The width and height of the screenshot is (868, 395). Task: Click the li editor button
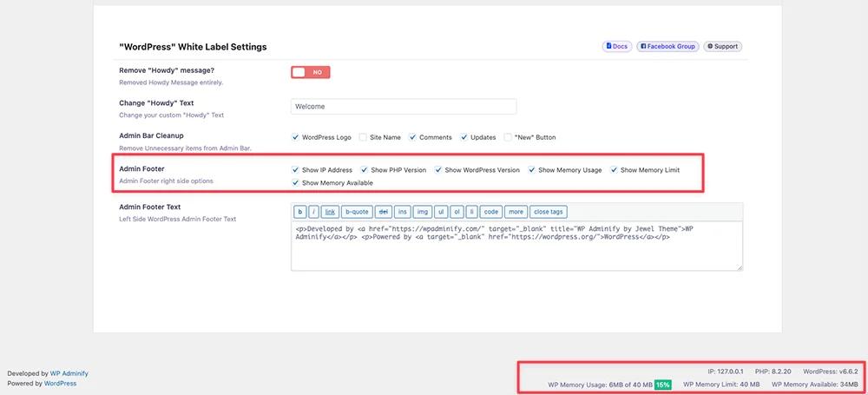tap(471, 212)
